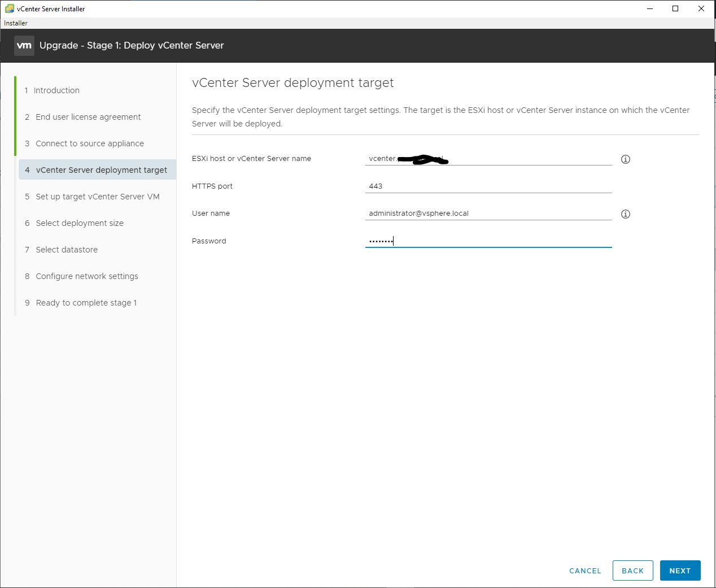Focus the HTTPS port field
Viewport: 716px width, 588px height.
488,186
